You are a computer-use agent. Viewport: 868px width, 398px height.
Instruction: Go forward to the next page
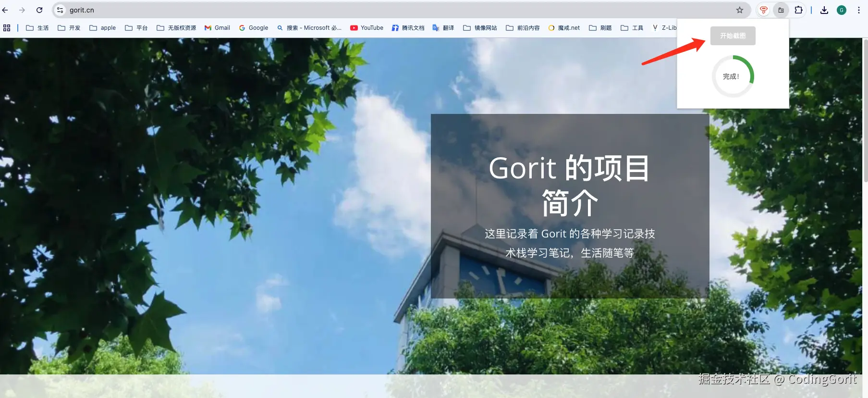pos(22,10)
